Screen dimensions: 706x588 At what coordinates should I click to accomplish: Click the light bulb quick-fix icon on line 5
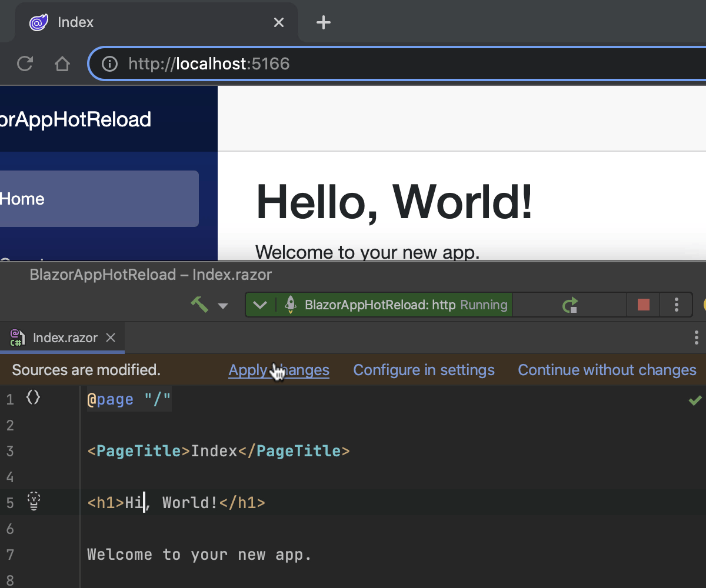point(34,502)
